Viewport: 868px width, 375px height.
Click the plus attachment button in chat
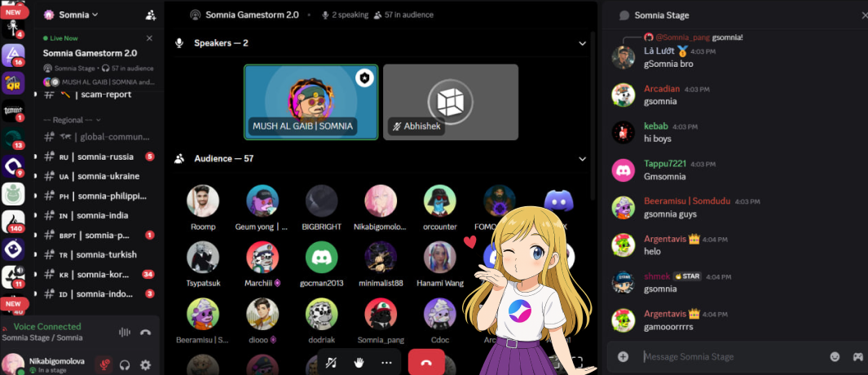pos(623,357)
